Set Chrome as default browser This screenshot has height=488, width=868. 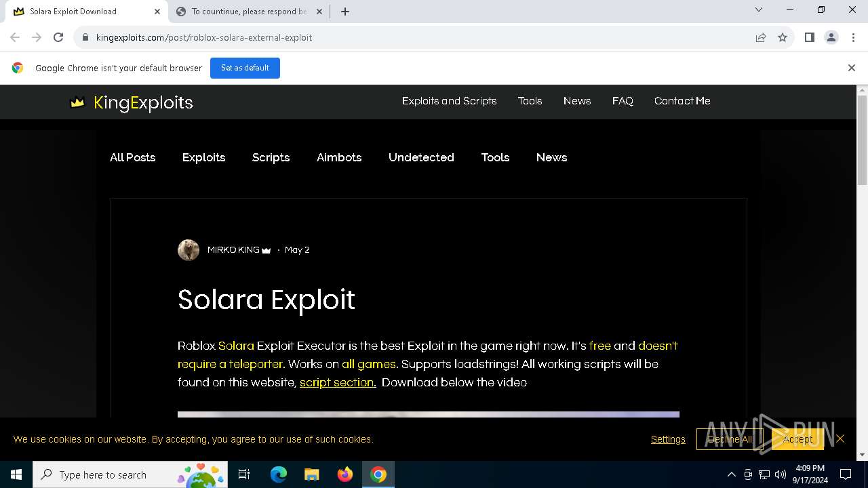tap(245, 68)
